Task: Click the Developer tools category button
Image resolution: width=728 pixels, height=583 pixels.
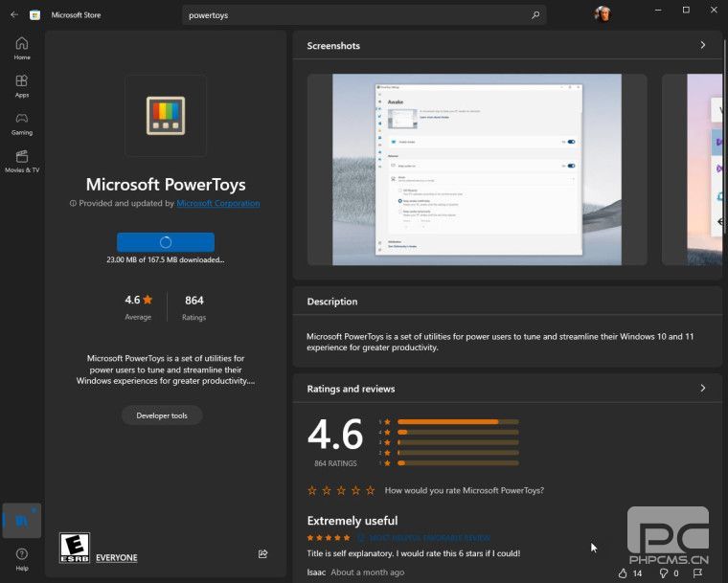Action: tap(162, 415)
